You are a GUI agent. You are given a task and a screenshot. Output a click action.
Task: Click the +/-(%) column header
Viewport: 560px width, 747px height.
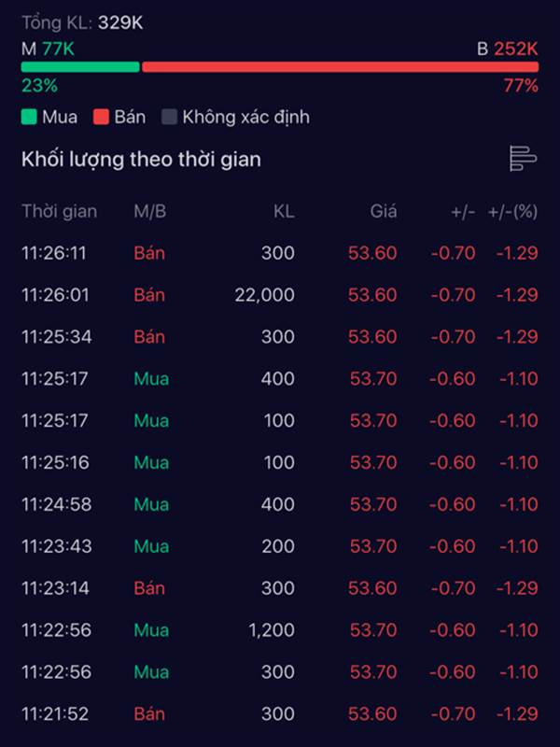[x=512, y=212]
